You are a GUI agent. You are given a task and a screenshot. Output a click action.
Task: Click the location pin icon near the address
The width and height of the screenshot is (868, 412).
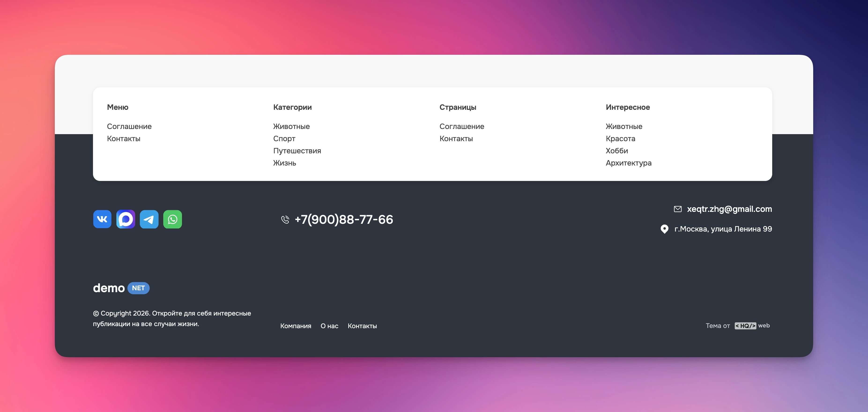click(664, 229)
